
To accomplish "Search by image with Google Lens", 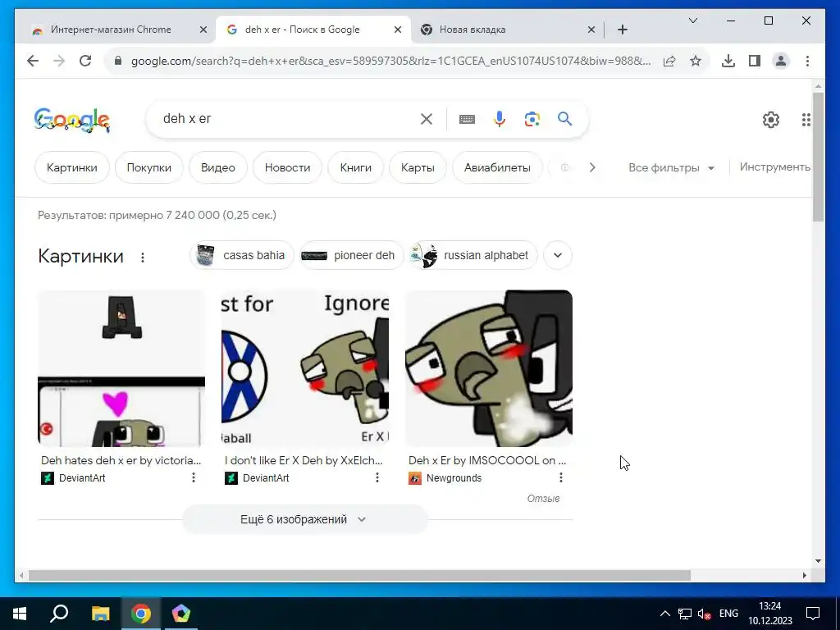I will coord(532,119).
